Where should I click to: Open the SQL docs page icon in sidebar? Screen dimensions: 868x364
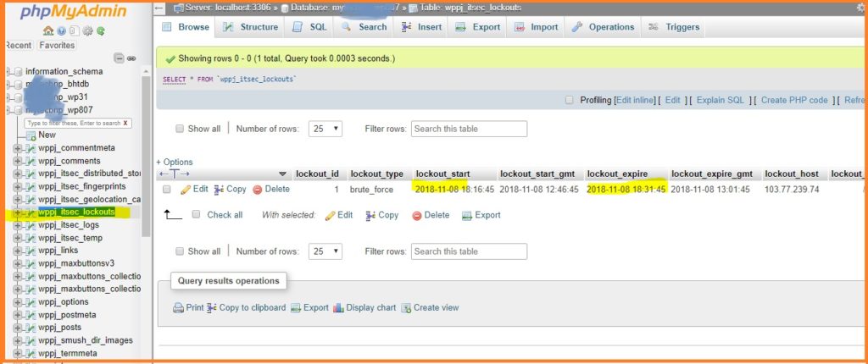pyautogui.click(x=75, y=31)
